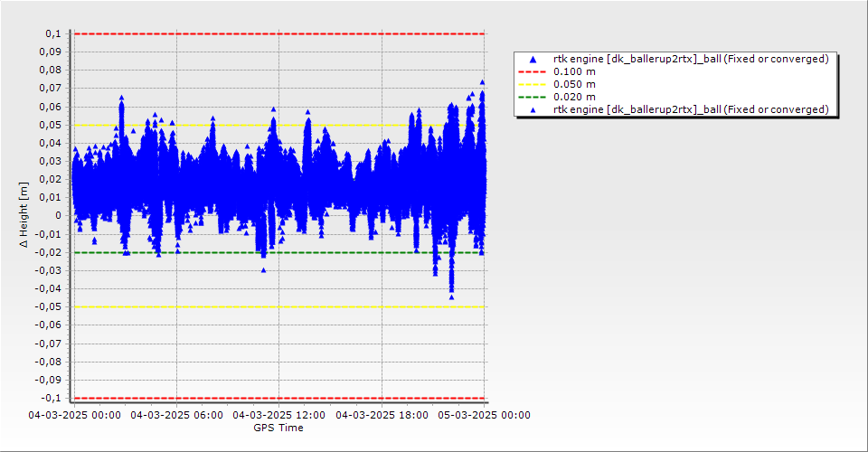868x452 pixels.
Task: Click the negative '-0,01' height axis tick label
Action: (49, 234)
